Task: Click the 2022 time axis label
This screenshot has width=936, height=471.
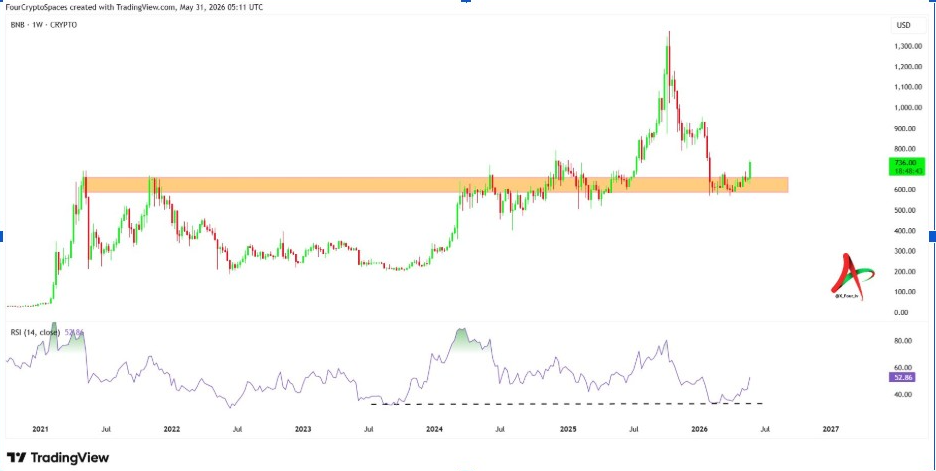Action: coord(172,429)
